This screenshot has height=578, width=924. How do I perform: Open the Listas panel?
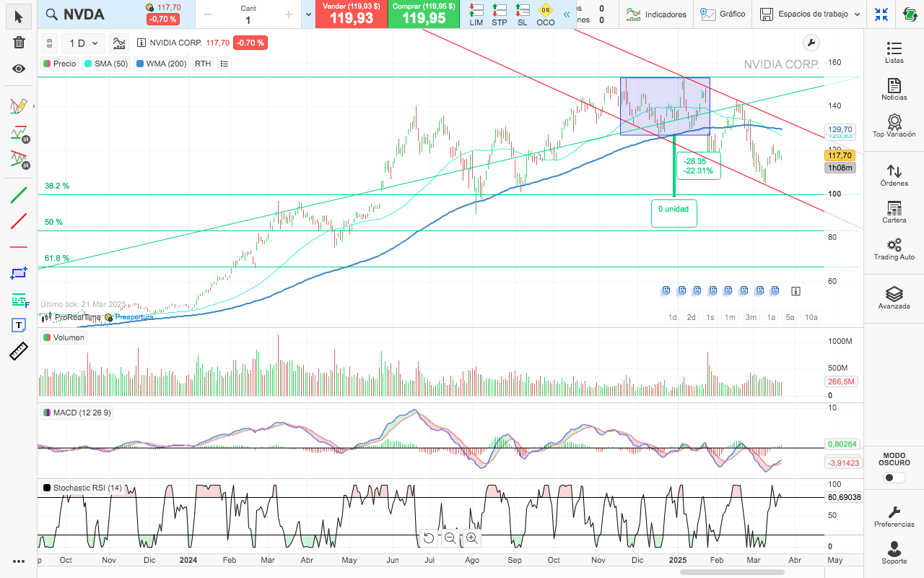click(894, 53)
